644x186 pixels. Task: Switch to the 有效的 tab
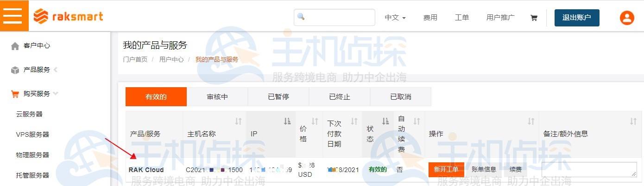tap(156, 97)
